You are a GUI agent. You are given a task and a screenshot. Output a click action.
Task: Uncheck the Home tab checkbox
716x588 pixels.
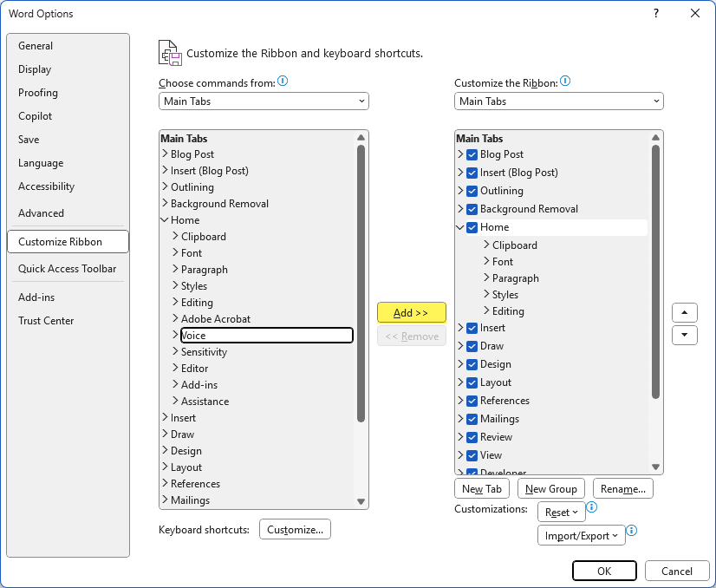pos(472,227)
